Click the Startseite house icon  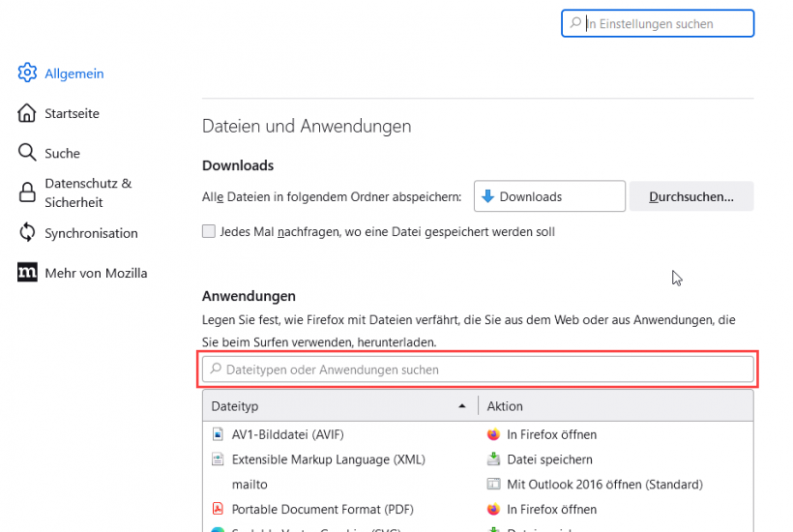click(x=27, y=113)
